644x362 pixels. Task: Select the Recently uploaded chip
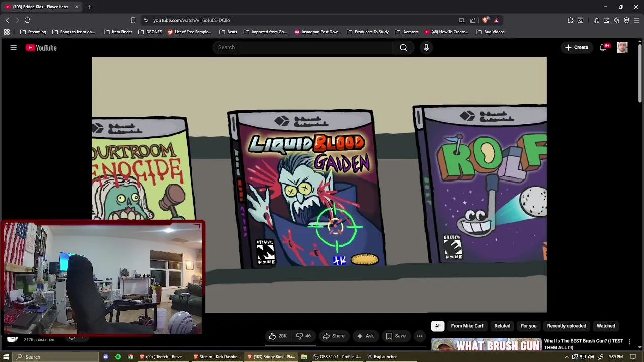coord(567,326)
